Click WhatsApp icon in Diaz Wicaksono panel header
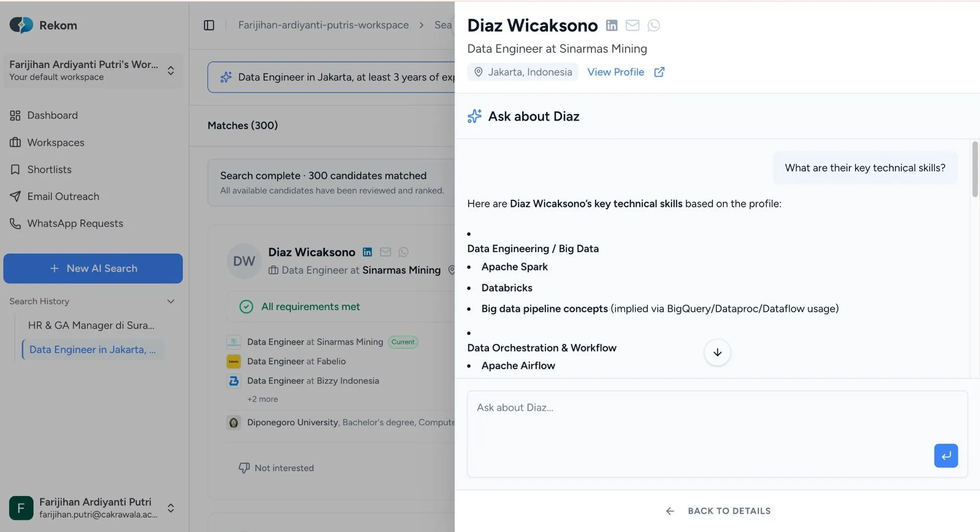980x532 pixels. coord(653,25)
